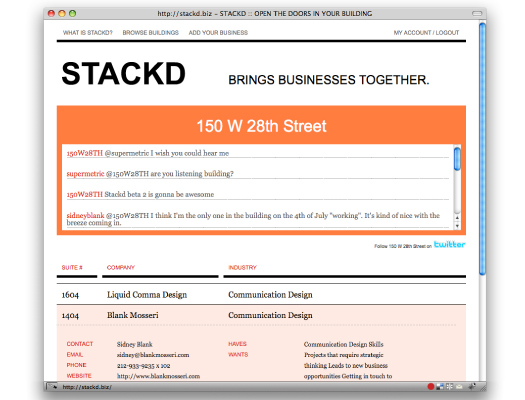Open Add Your Business page

click(x=218, y=32)
